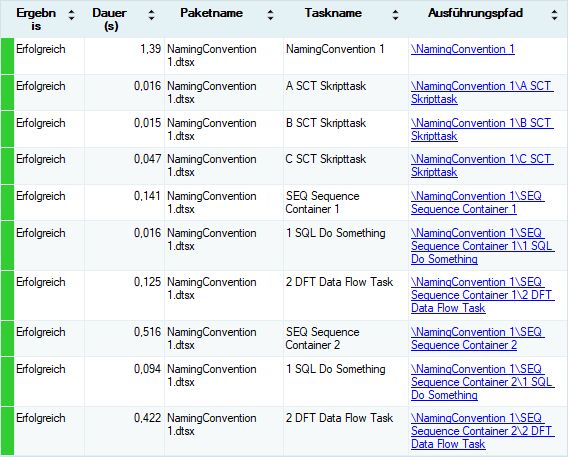Sort by the Ergebnis column arrows

(71, 15)
